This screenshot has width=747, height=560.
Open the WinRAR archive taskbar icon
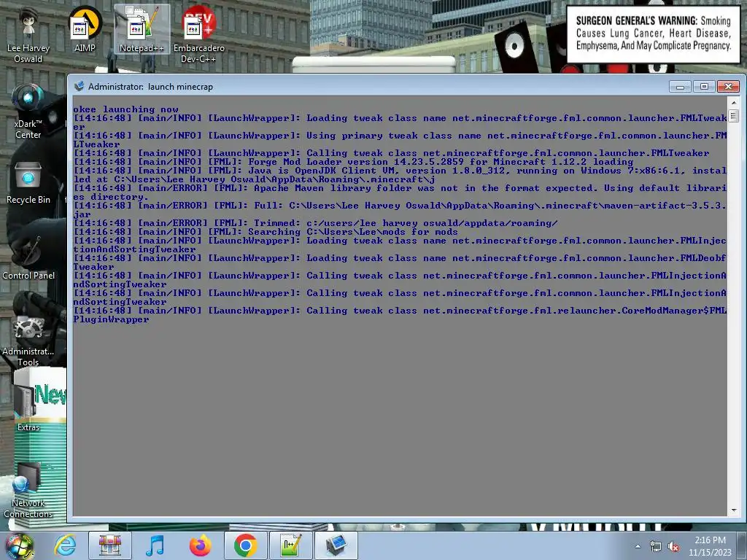[x=109, y=545]
